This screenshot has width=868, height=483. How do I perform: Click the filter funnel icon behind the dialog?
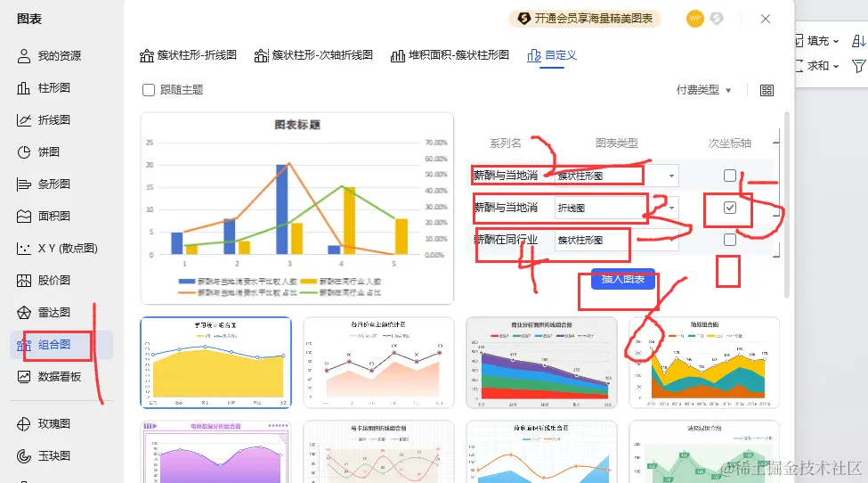tap(859, 66)
